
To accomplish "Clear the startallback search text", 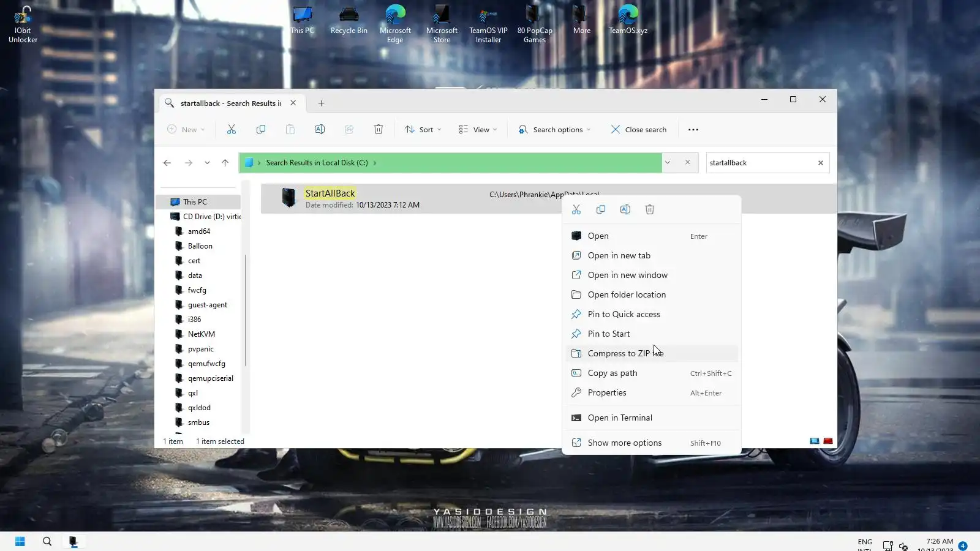I will point(821,163).
